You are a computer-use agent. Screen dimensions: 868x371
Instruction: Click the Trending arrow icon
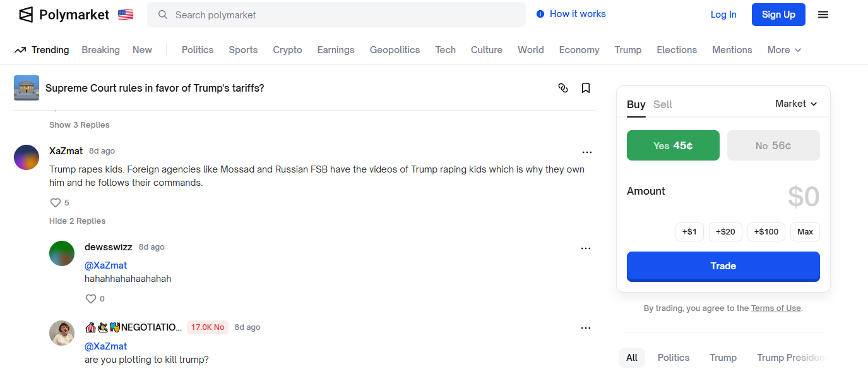point(20,50)
